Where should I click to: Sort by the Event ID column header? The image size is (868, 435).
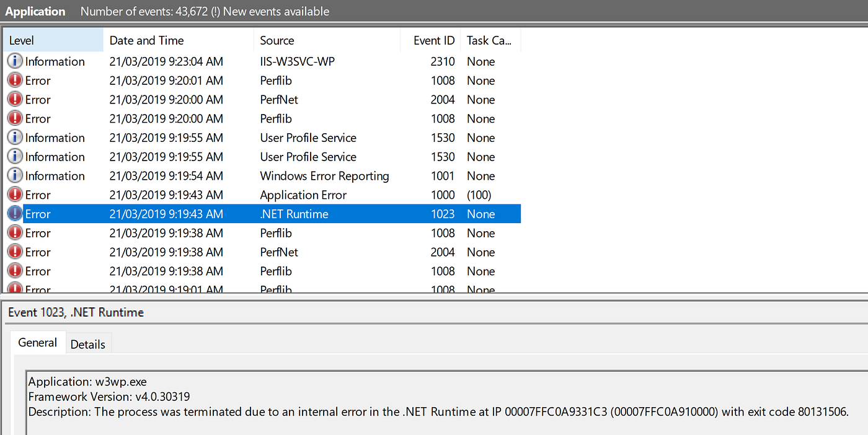(x=430, y=40)
